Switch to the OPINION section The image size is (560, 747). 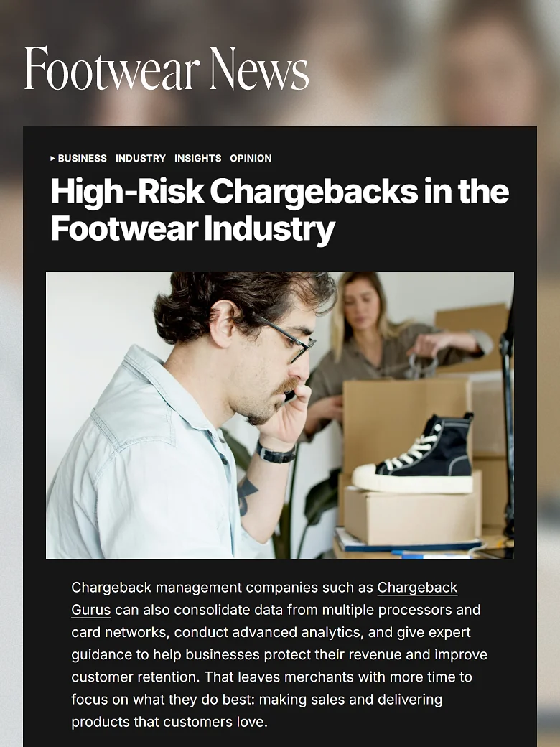[251, 158]
